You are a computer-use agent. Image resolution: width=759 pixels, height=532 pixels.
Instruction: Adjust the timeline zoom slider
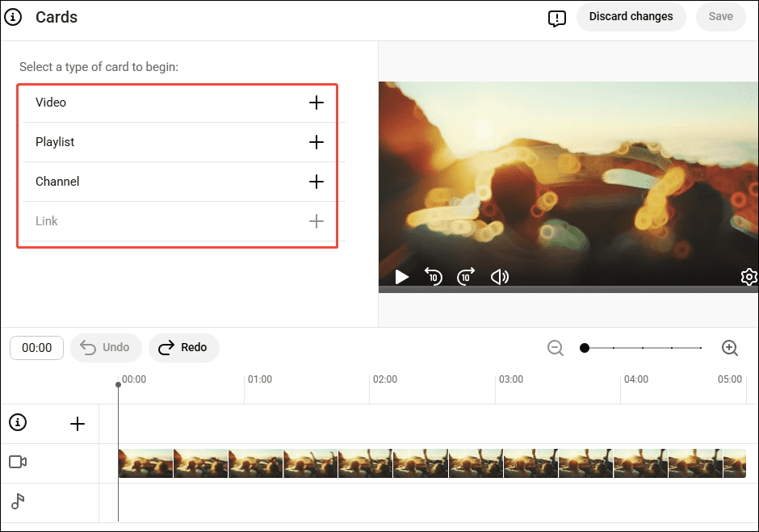[584, 348]
